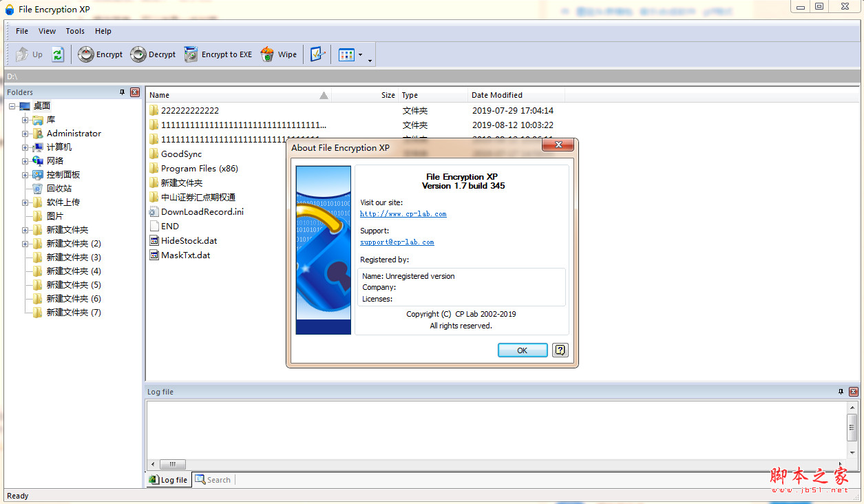This screenshot has width=864, height=504.
Task: Select 新建文件夹 (7) in folder tree
Action: pos(74,313)
